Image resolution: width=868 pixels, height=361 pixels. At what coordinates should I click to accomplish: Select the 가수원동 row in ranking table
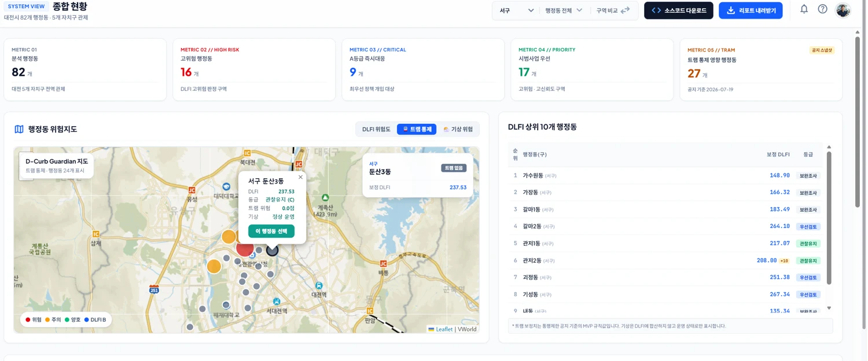(665, 175)
